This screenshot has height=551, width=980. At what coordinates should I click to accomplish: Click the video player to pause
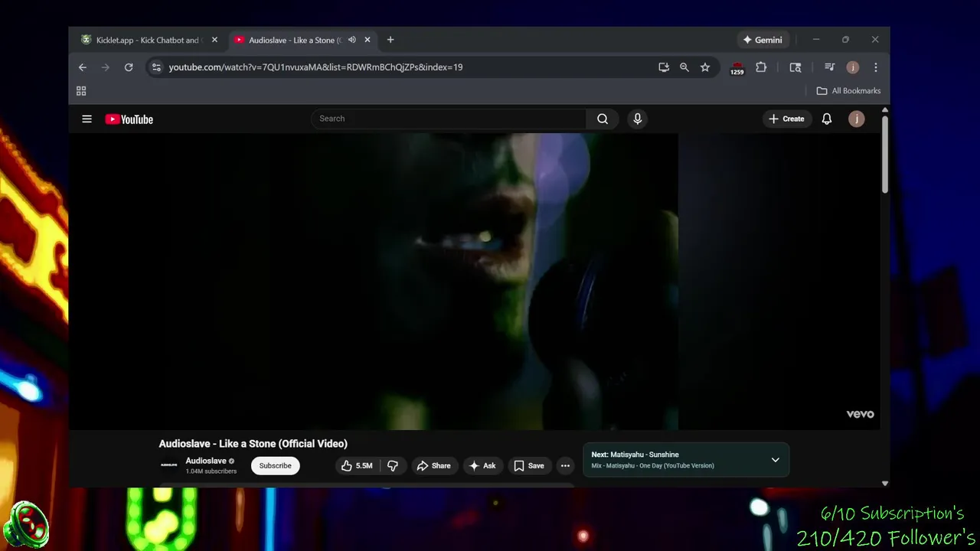click(x=475, y=282)
